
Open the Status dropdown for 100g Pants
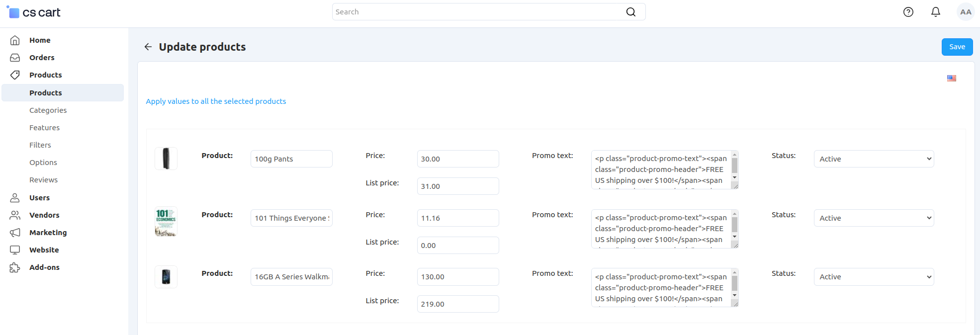[874, 159]
